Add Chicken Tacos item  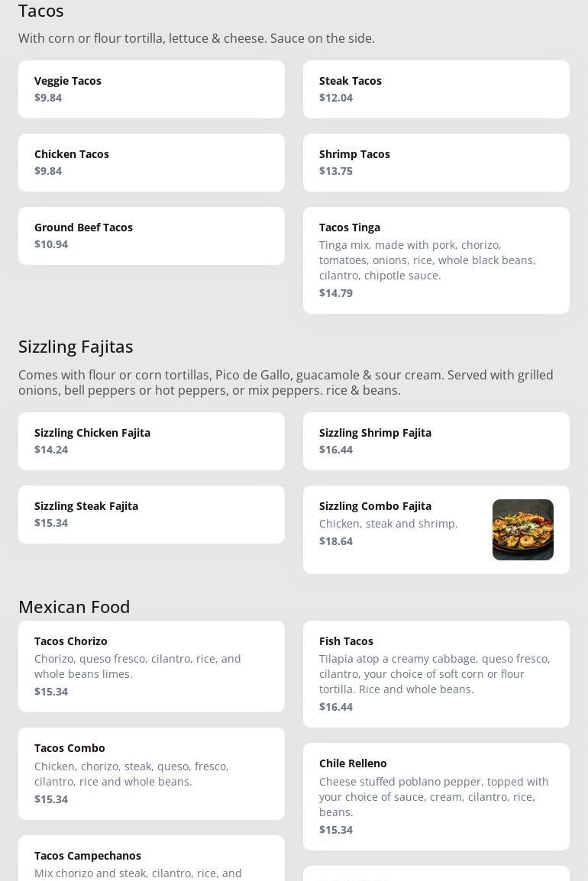pyautogui.click(x=151, y=163)
